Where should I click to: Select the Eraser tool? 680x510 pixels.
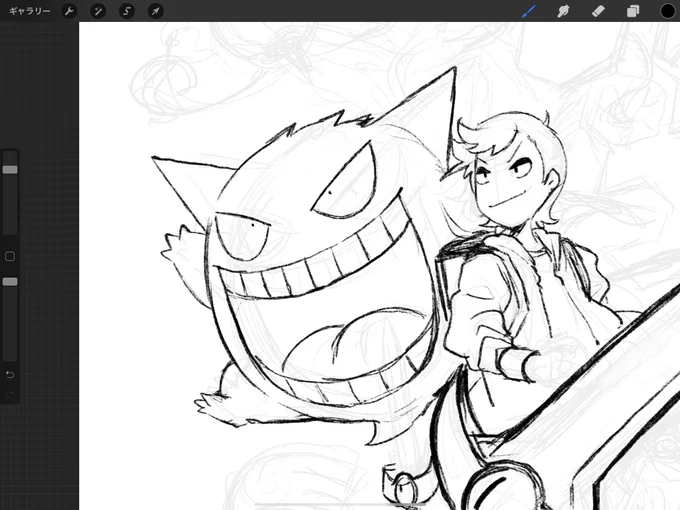[598, 11]
